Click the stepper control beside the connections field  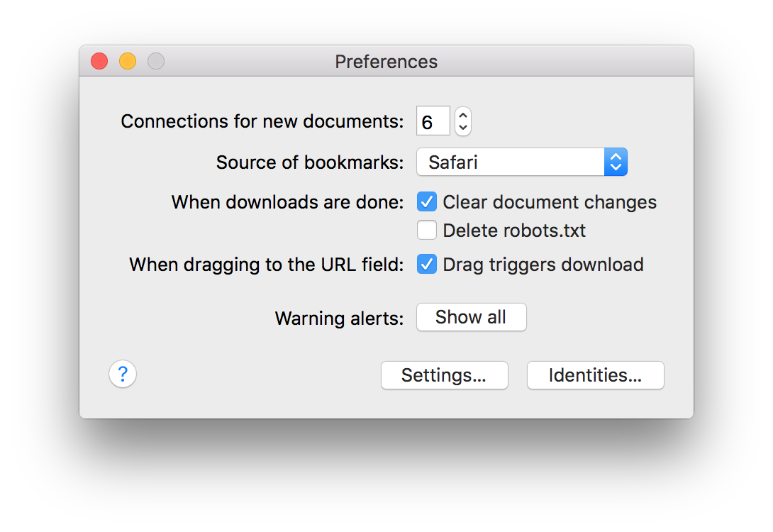coord(462,121)
